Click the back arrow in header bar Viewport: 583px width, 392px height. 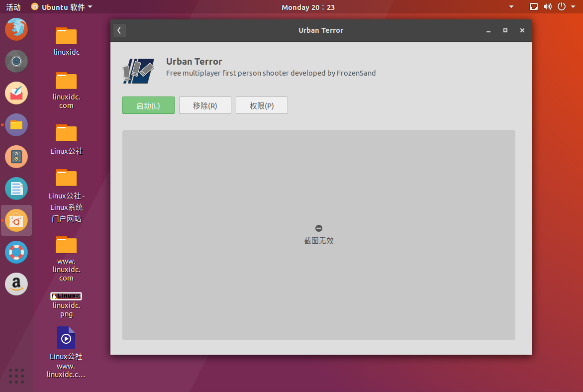pos(119,30)
